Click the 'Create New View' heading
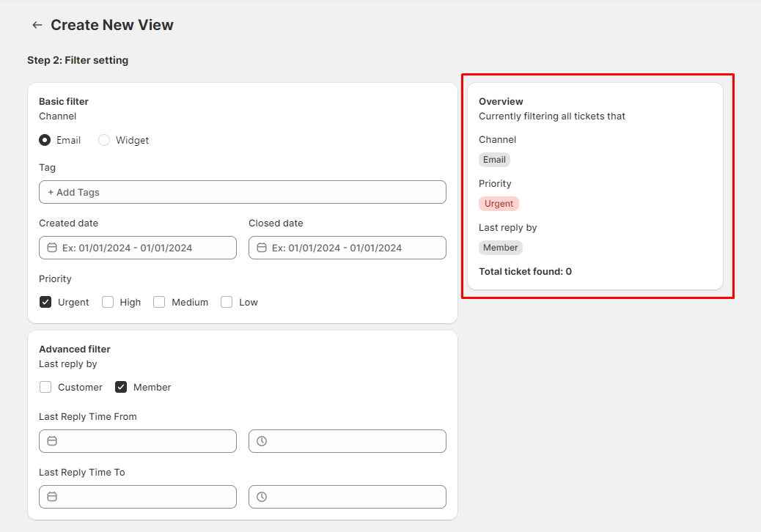This screenshot has width=761, height=532. pos(111,25)
